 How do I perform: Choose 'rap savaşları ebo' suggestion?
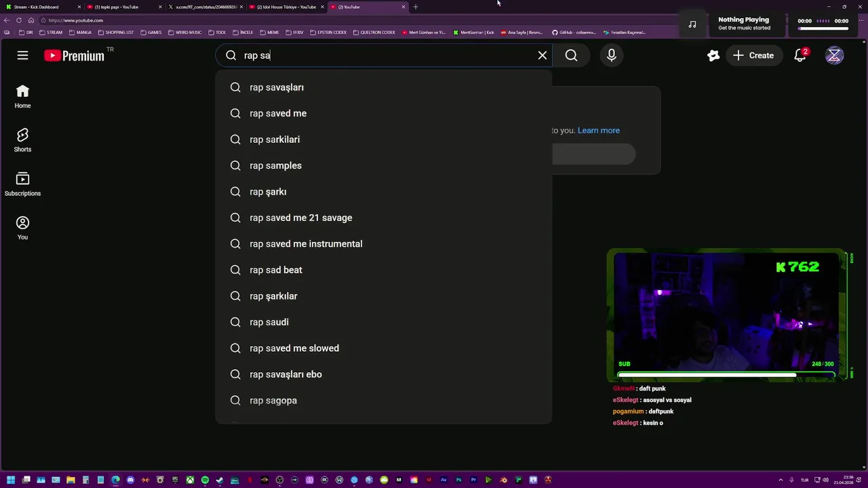click(384, 374)
